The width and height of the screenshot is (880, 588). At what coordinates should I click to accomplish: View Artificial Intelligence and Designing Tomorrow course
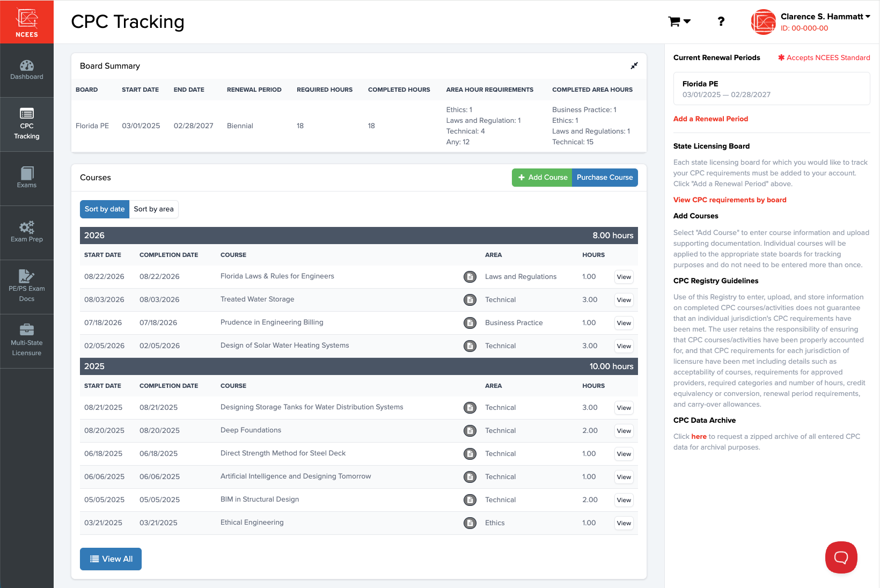(624, 477)
